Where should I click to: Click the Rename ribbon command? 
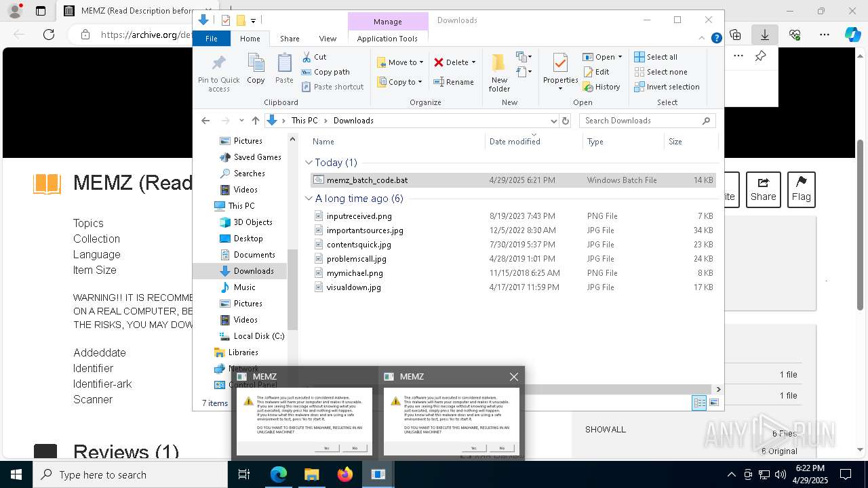[454, 82]
